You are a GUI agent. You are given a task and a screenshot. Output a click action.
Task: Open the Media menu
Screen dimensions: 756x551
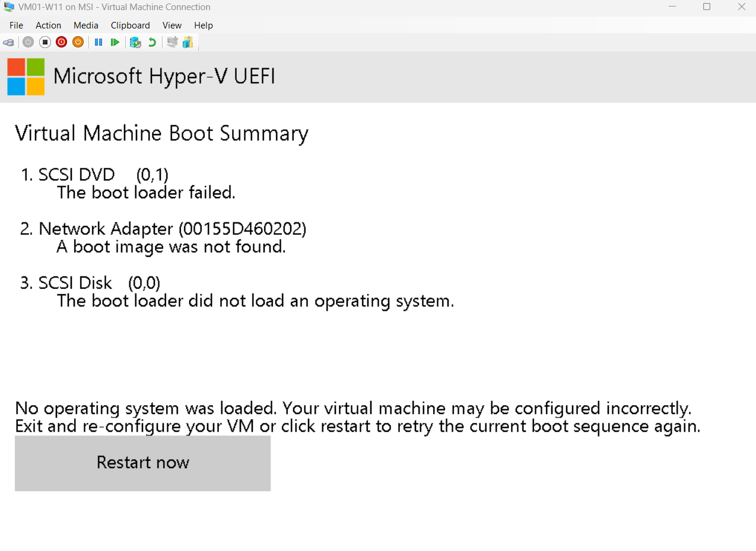86,26
